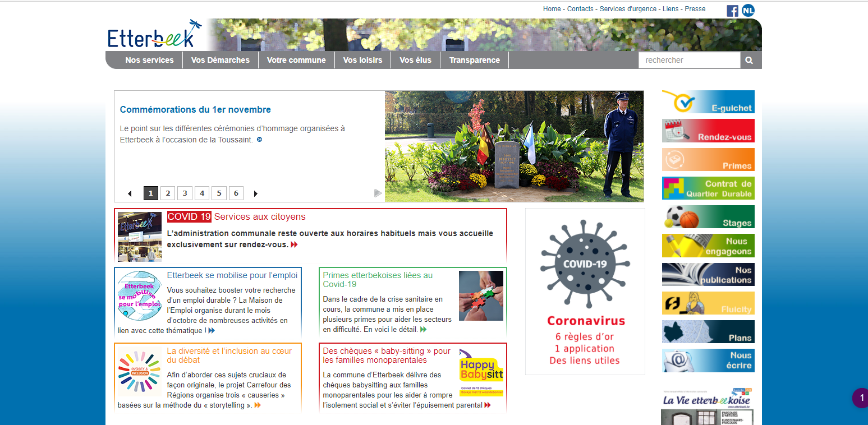The image size is (868, 425).
Task: Open the Plans map banner
Action: pos(708,331)
